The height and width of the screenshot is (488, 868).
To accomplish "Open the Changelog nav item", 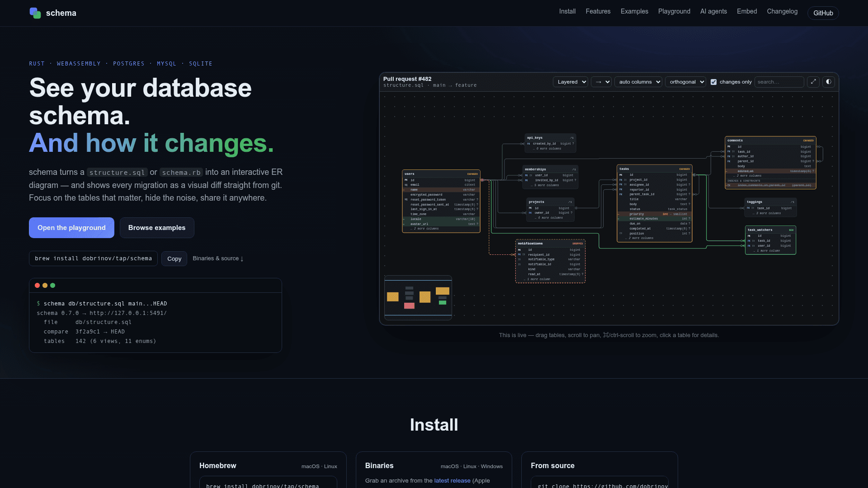I will pos(782,11).
